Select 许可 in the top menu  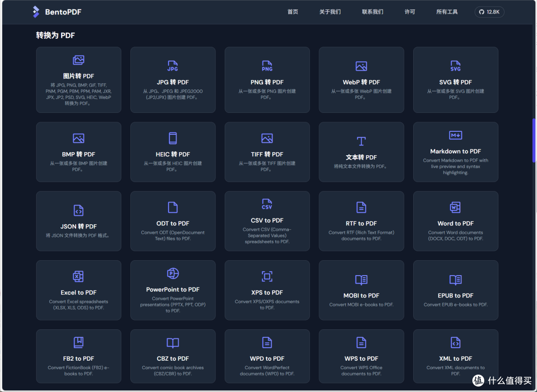(410, 12)
